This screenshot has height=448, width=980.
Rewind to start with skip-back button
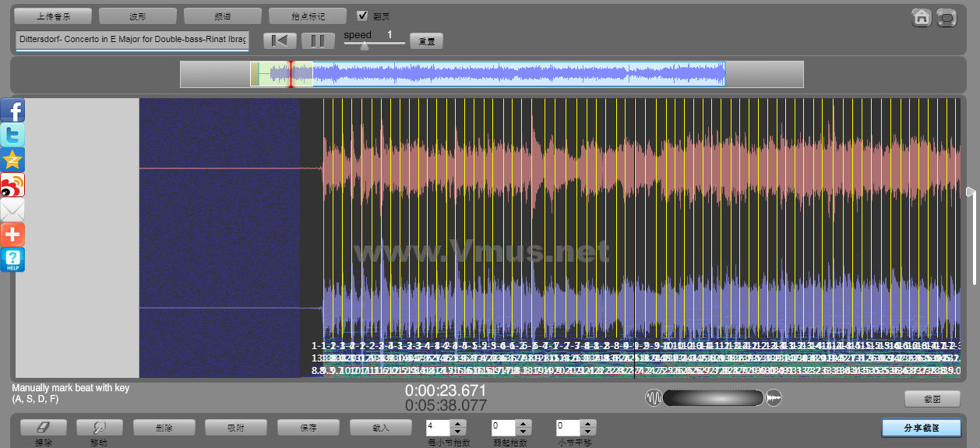click(x=280, y=41)
